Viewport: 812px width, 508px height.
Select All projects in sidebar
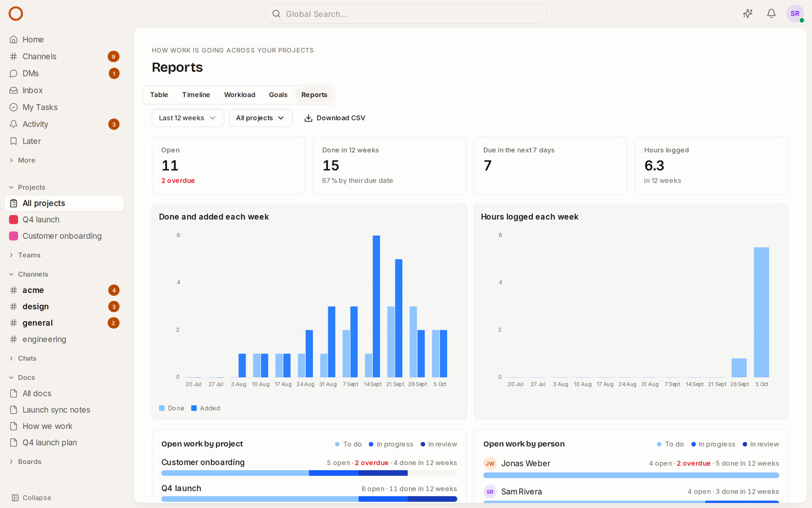64,203
